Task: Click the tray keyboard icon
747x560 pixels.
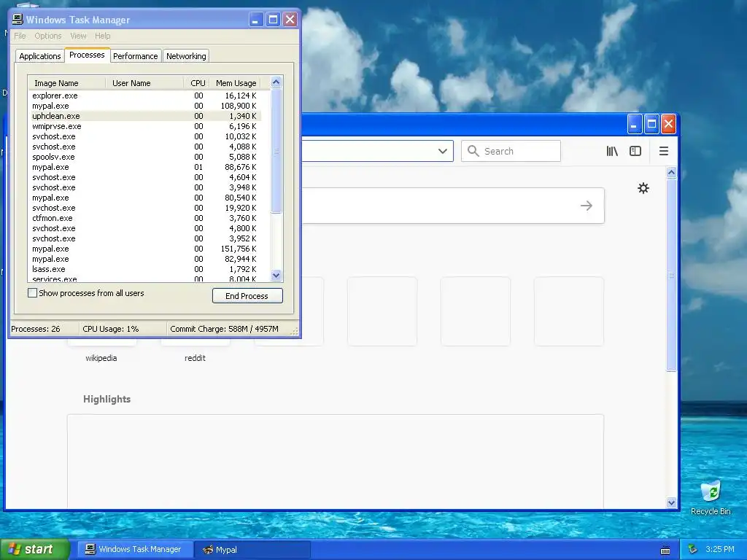Action: click(x=665, y=550)
